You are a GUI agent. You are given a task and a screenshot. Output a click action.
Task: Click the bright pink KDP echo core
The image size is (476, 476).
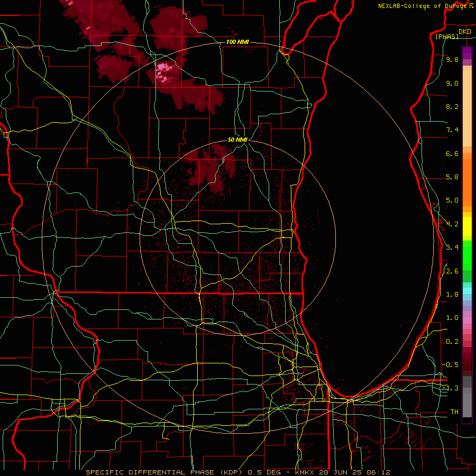(164, 73)
